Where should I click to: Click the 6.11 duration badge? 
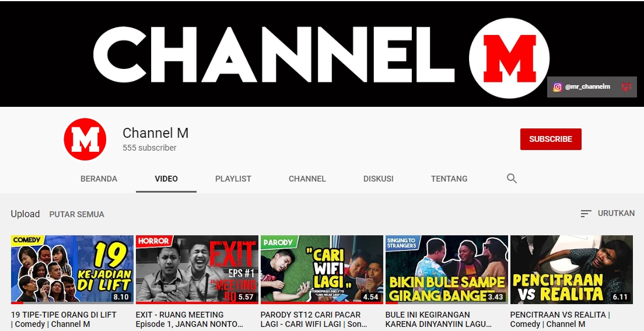click(620, 297)
